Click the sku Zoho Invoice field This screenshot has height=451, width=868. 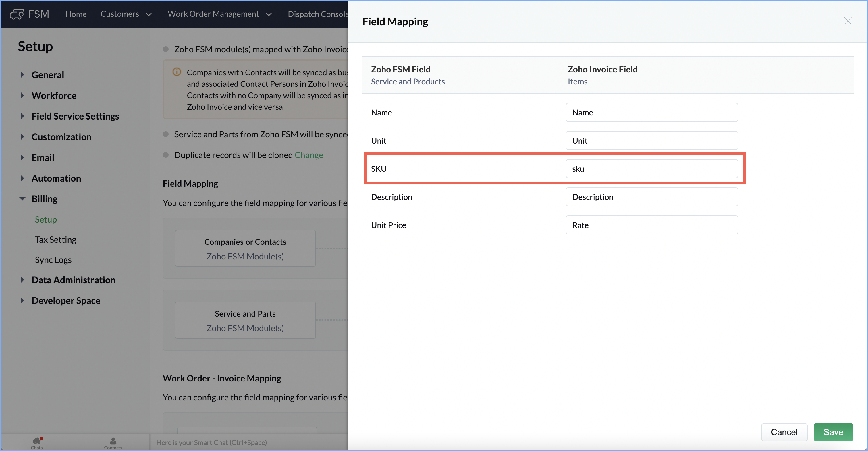[x=651, y=169]
